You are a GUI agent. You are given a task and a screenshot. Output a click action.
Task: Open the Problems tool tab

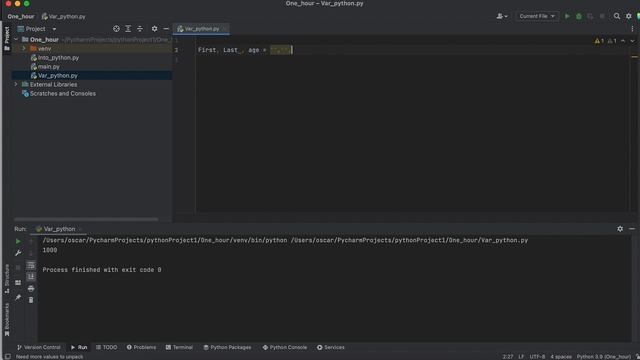[x=141, y=347]
